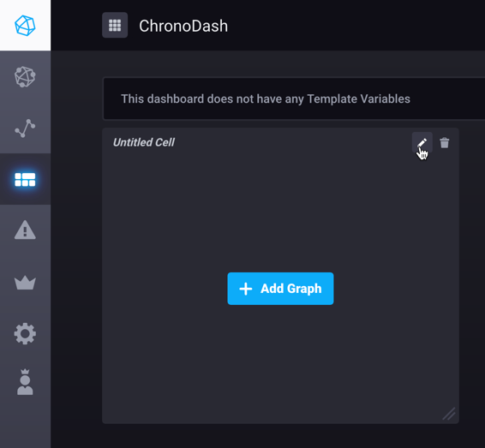Open the Configuration gear icon
The height and width of the screenshot is (448, 485).
[x=25, y=333]
